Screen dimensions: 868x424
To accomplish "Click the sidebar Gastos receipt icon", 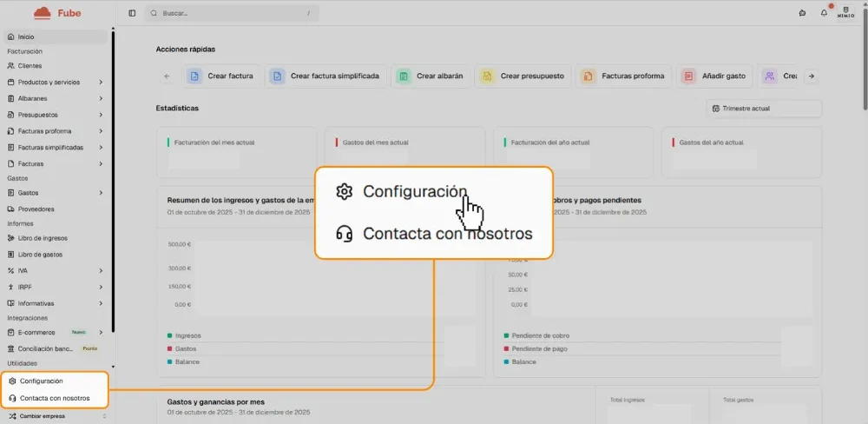I will tap(11, 193).
